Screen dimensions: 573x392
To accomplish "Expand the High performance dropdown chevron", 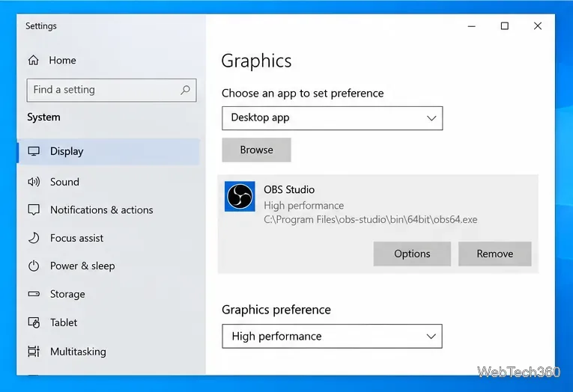I will 431,337.
